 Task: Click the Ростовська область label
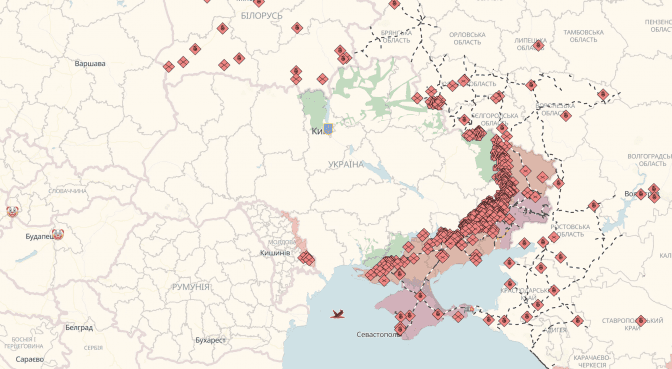click(570, 231)
